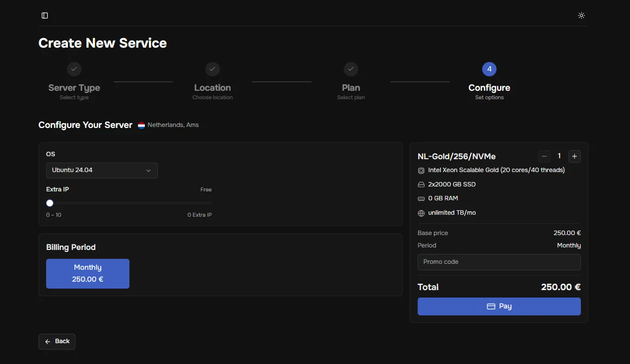Click the CPU icon beside Intel Xeon
Screen dimensions: 630x364
pos(421,171)
